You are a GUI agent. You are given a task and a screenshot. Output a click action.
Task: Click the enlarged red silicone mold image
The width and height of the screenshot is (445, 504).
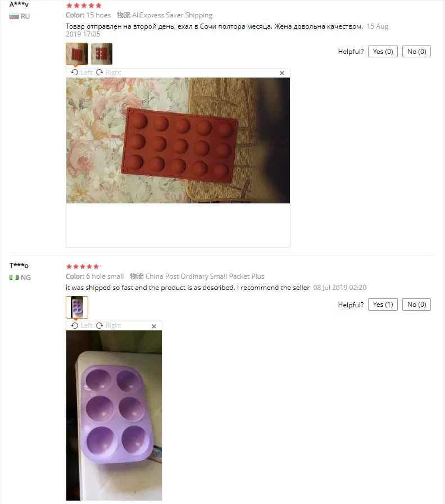pos(178,140)
